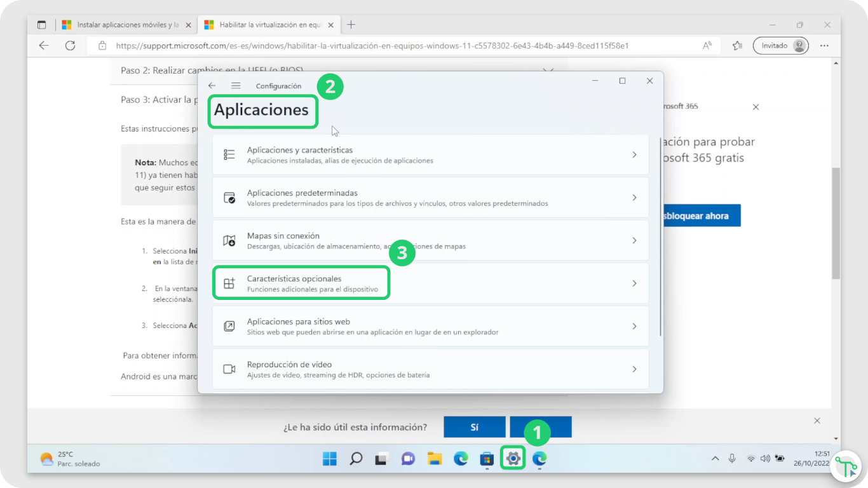Click the Settings hamburger navigation menu
This screenshot has height=488, width=868.
(x=236, y=86)
